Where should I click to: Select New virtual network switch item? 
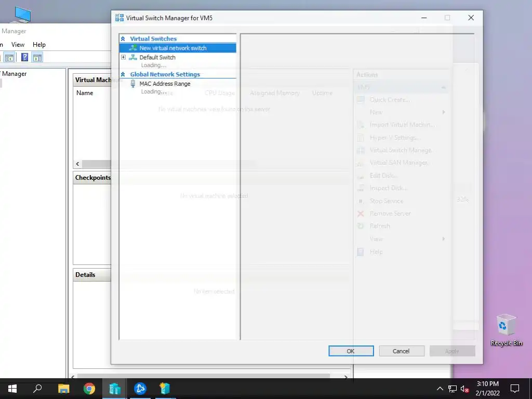(x=178, y=48)
